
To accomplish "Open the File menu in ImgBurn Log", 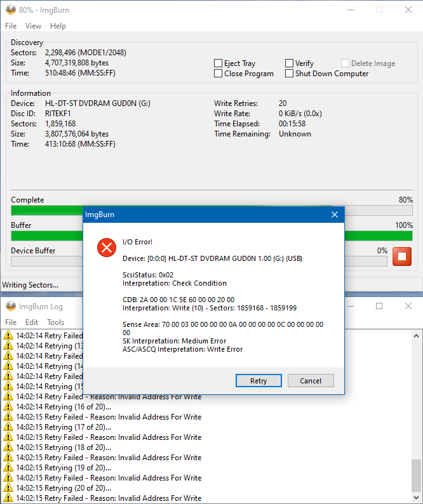I will pos(11,322).
